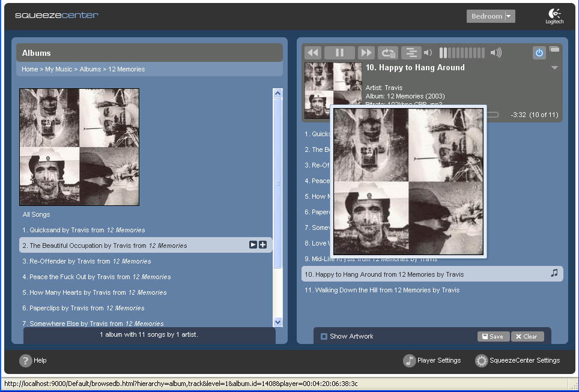Open SqueezeCenter Settings
Viewport: 579px width, 392px height.
(518, 360)
